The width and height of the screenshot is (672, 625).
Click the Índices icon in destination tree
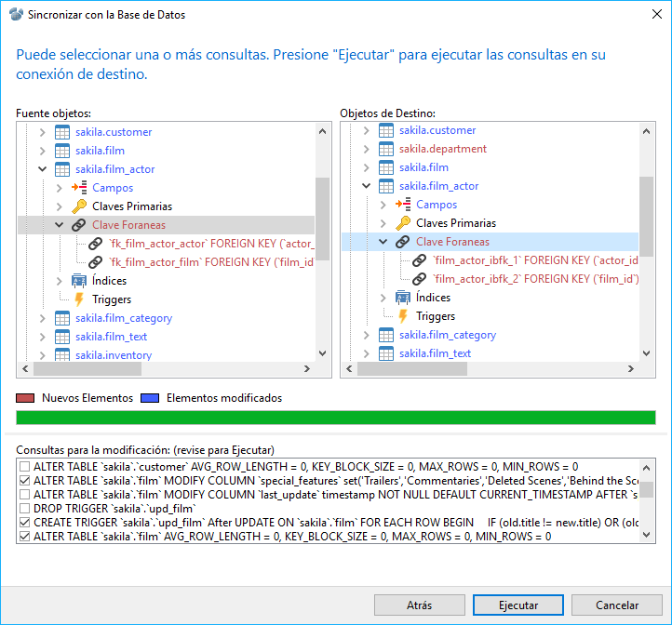403,298
